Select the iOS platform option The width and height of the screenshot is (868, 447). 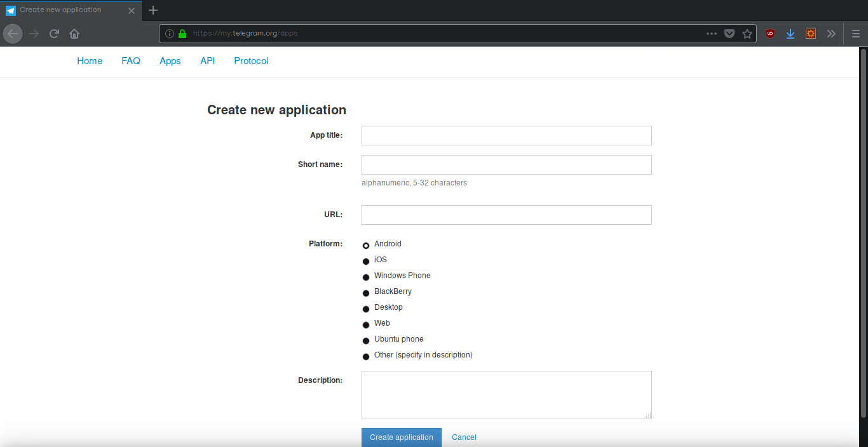(x=366, y=261)
